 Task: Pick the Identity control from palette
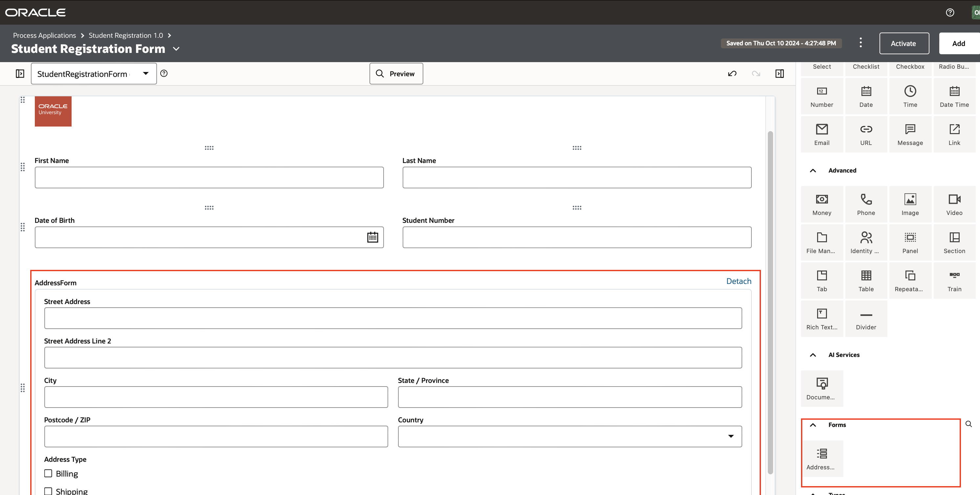[866, 242]
